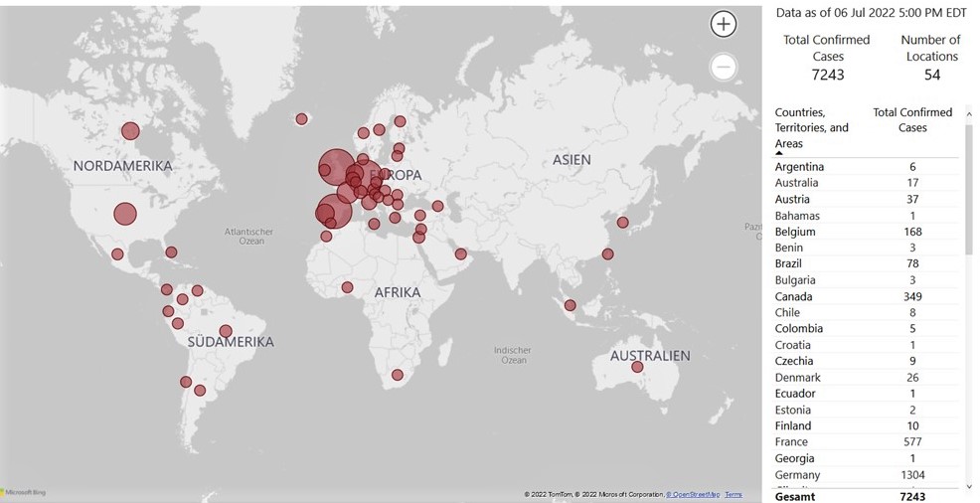Select the Colombia row in table
This screenshot has height=503, width=980.
click(x=866, y=329)
